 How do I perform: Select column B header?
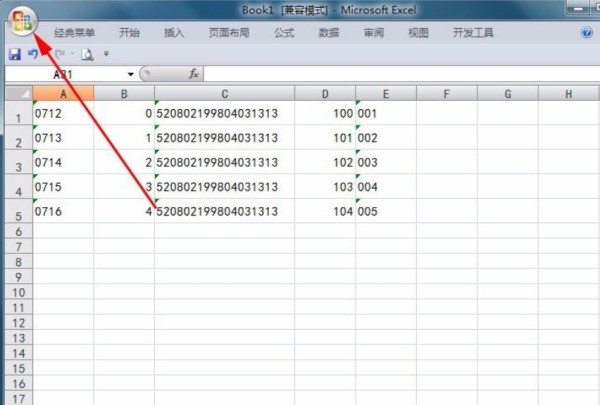[124, 94]
